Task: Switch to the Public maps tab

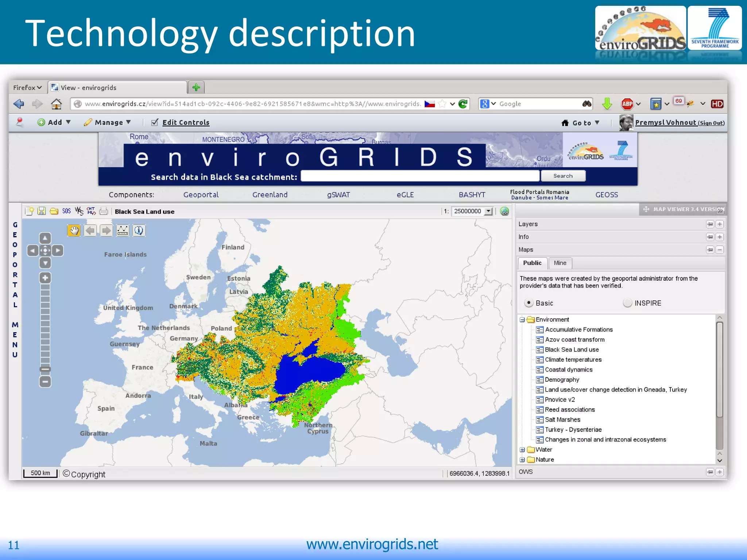Action: (532, 263)
